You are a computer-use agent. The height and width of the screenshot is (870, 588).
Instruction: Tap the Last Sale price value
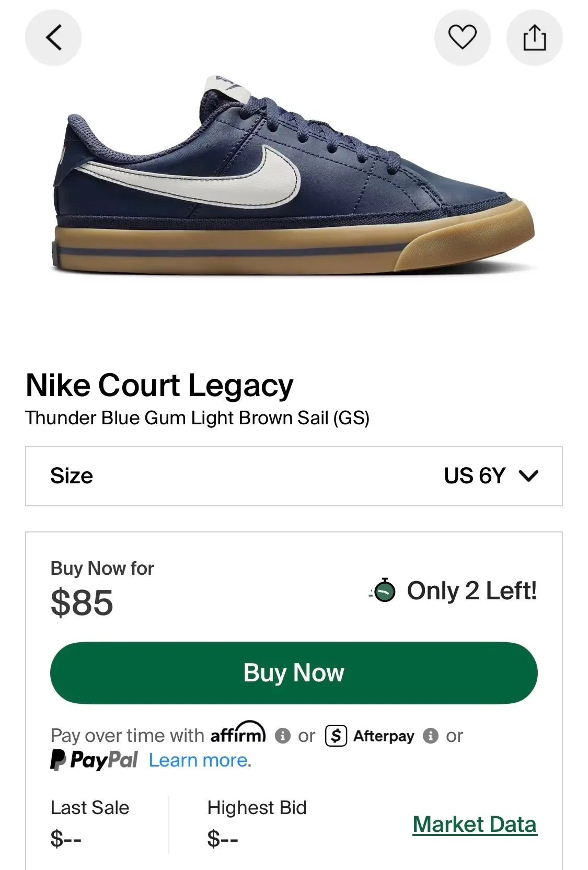[66, 839]
